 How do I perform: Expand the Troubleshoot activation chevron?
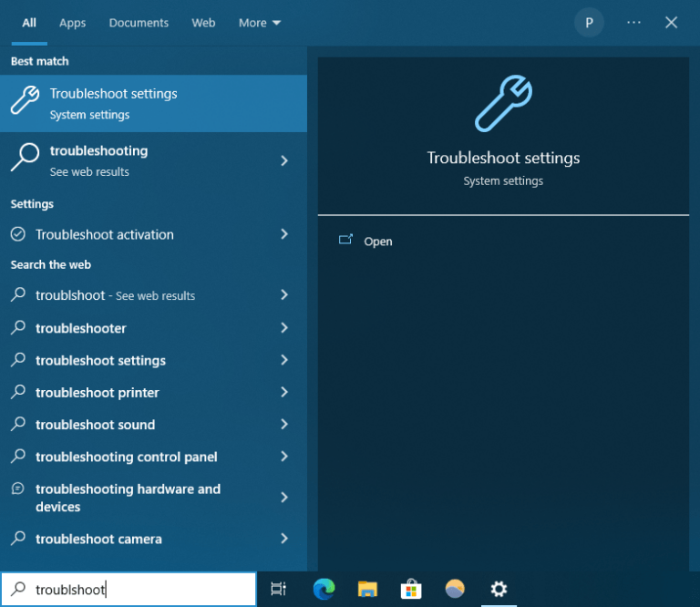pos(284,234)
